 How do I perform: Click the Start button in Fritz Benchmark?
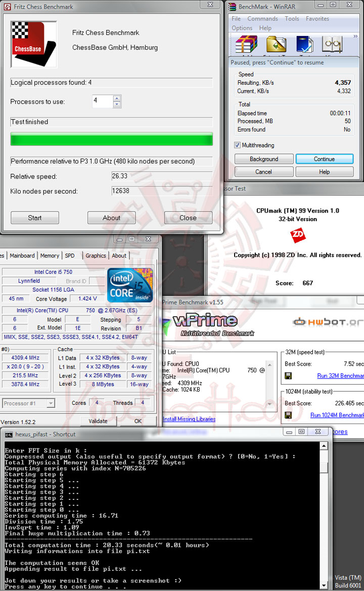coord(35,218)
